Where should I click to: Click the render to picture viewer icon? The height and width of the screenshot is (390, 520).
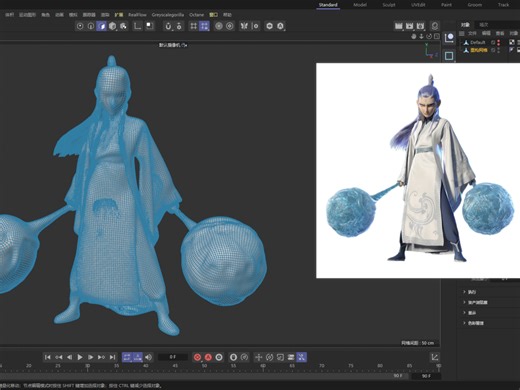pyautogui.click(x=410, y=26)
